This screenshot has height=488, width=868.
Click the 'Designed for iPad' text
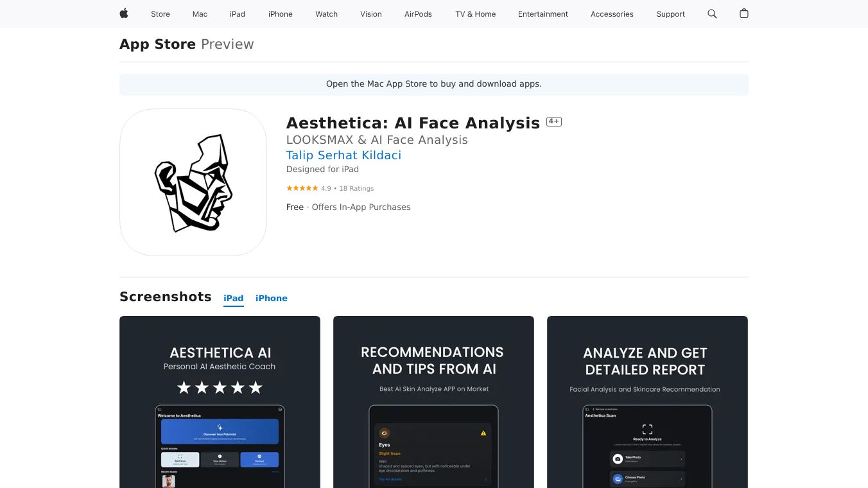tap(322, 170)
